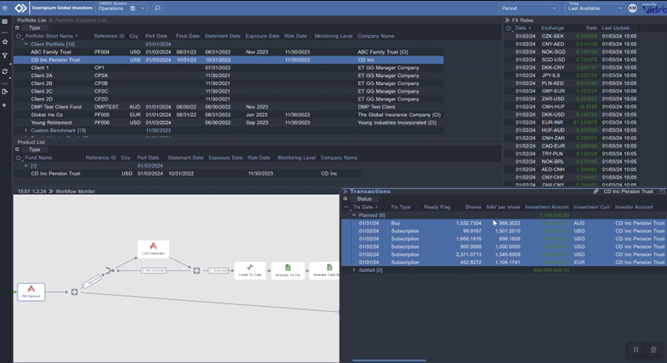Click the grouping icon beside Product List Type
The image size is (667, 363).
[17, 149]
